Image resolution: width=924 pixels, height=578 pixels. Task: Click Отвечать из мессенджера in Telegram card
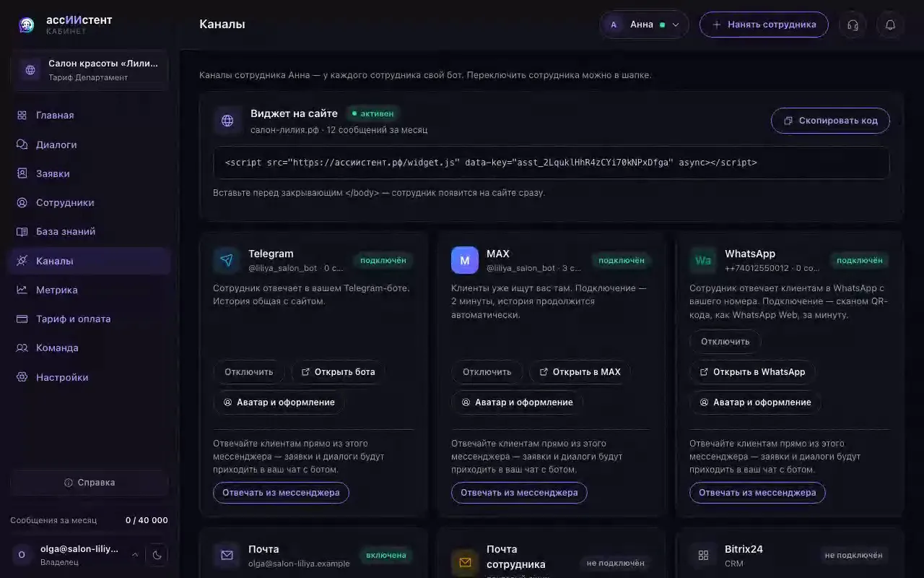coord(281,493)
